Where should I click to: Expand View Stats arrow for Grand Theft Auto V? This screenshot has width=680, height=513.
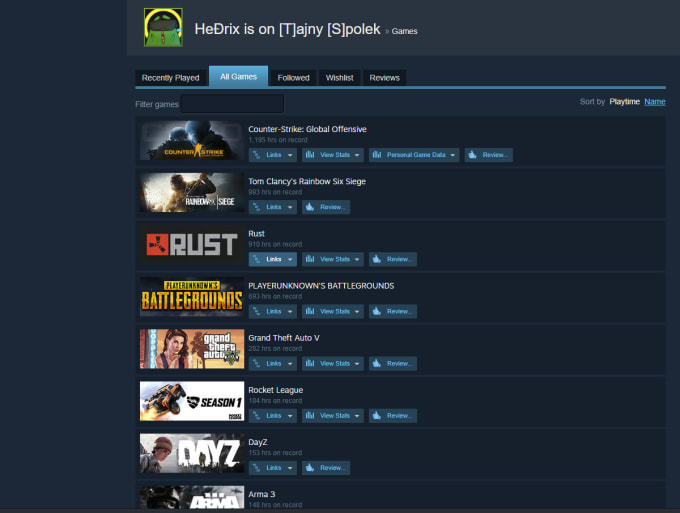coord(357,364)
